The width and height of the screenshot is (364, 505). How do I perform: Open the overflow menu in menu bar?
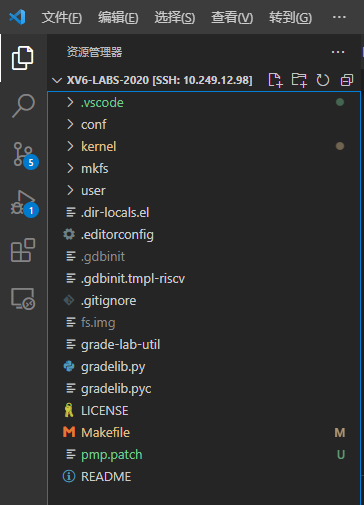(339, 17)
